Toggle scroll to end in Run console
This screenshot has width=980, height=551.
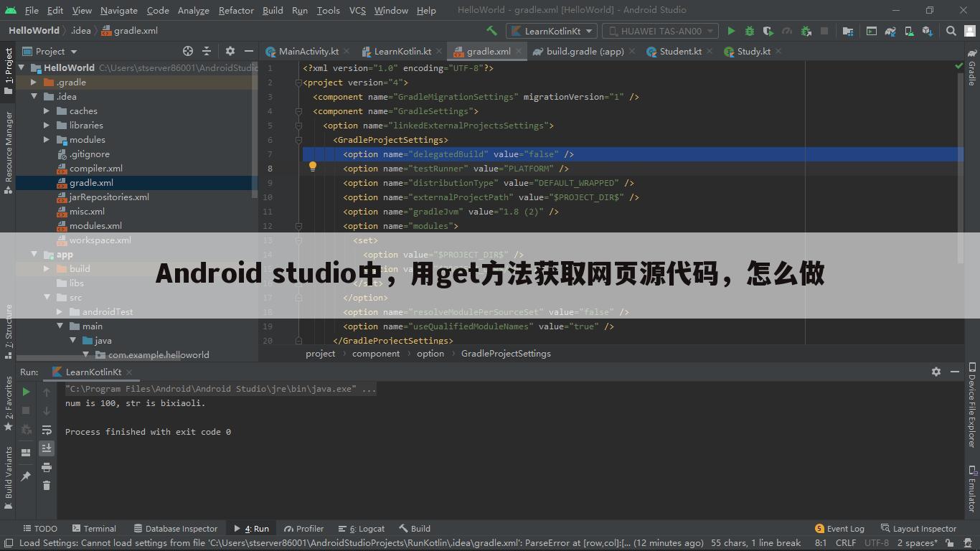pyautogui.click(x=47, y=448)
